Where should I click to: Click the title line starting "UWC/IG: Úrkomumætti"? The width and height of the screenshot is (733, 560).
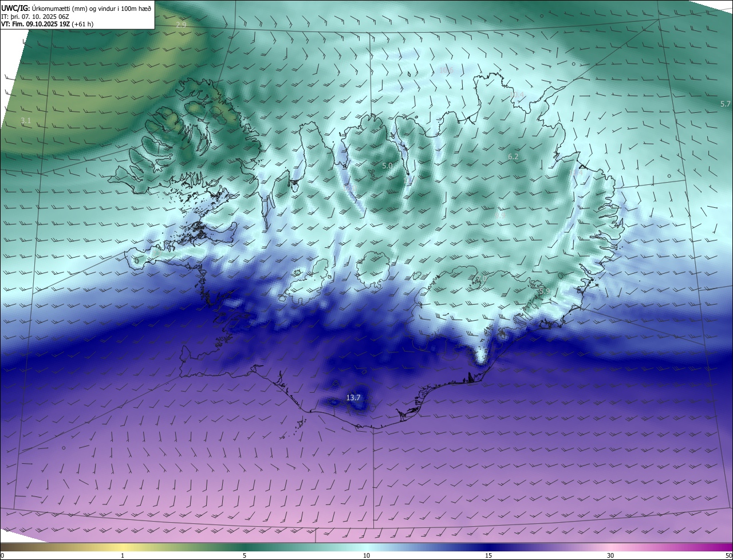76,8
